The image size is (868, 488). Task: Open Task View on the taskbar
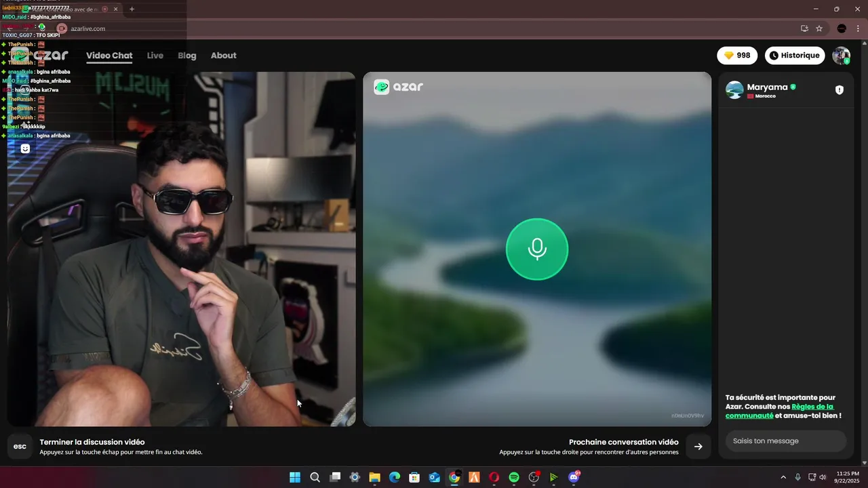(335, 477)
